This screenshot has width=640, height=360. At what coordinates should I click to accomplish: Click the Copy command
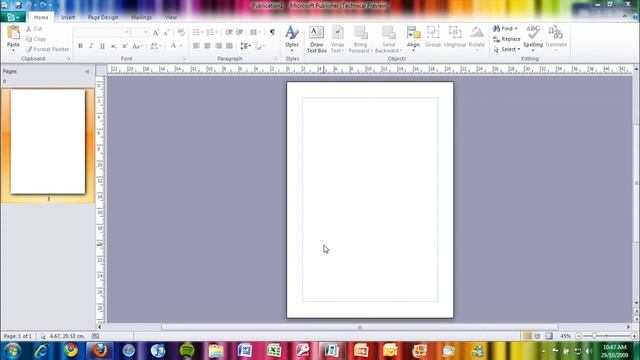tap(36, 39)
